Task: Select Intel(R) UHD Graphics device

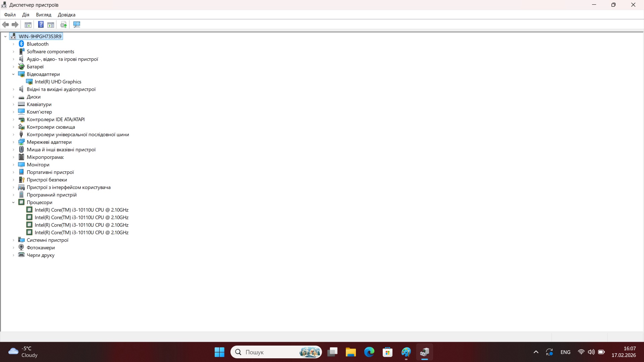Action: (x=58, y=82)
